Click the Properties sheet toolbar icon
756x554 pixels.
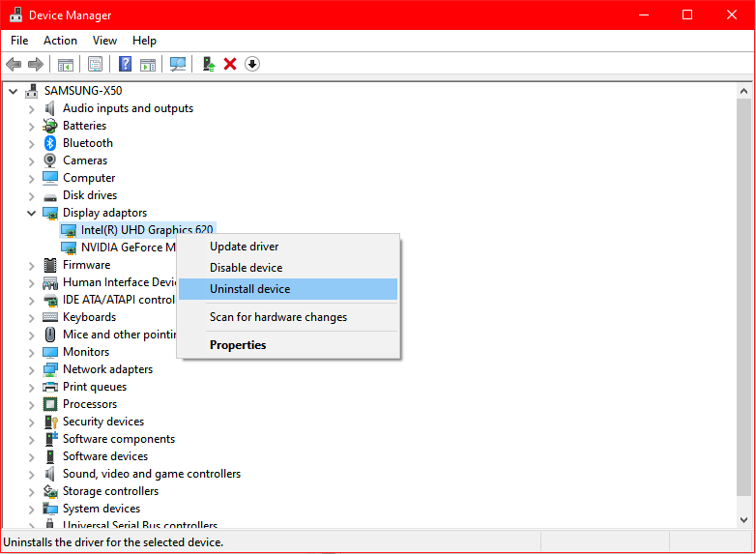pyautogui.click(x=95, y=64)
